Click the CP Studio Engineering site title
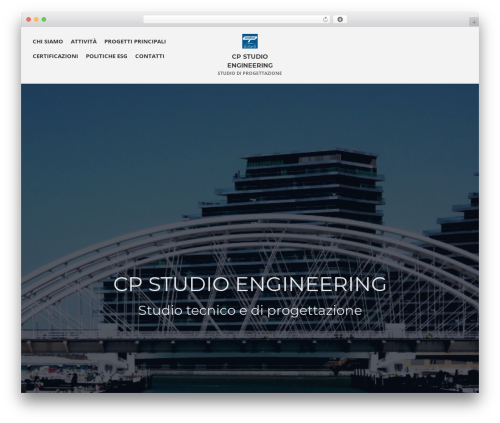 (x=250, y=61)
